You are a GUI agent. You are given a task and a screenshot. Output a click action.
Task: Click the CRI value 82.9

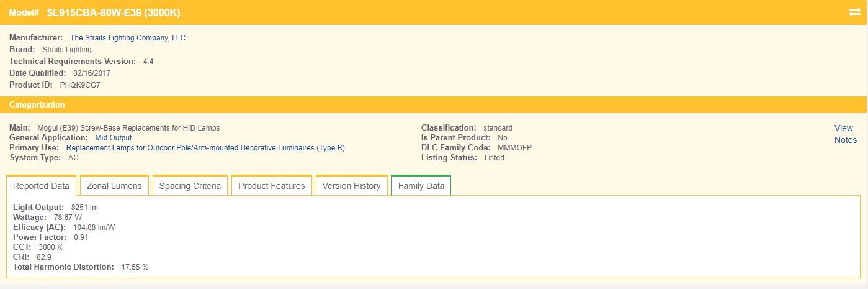(x=44, y=257)
